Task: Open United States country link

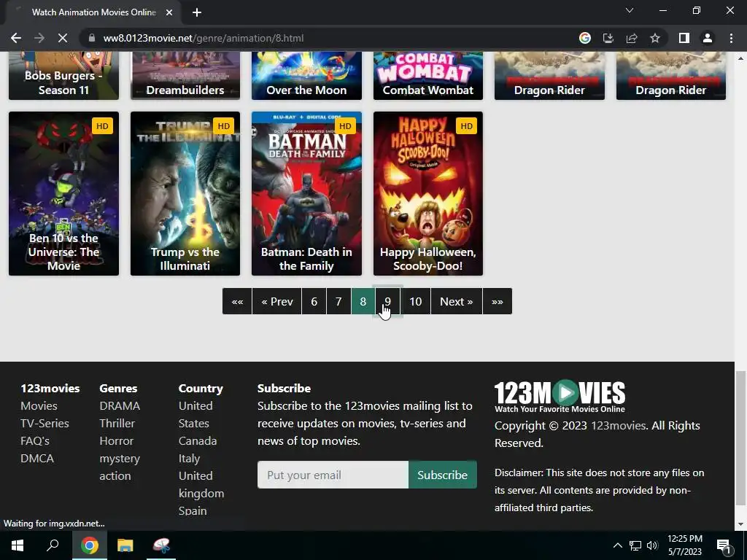Action: [196, 414]
